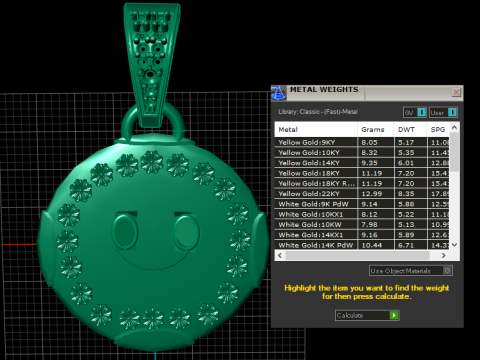The width and height of the screenshot is (480, 360).
Task: Select the White Gold:10KW row
Action: coord(362,225)
